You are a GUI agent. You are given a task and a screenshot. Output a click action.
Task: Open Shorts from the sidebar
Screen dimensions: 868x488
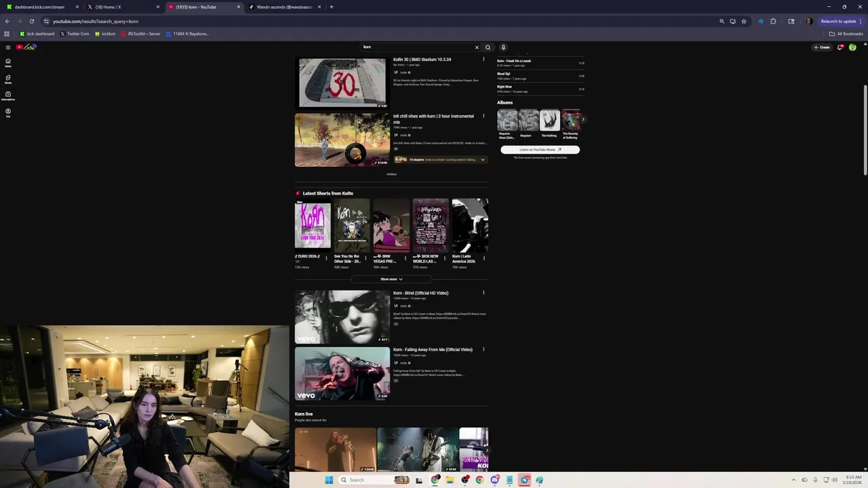(x=8, y=79)
